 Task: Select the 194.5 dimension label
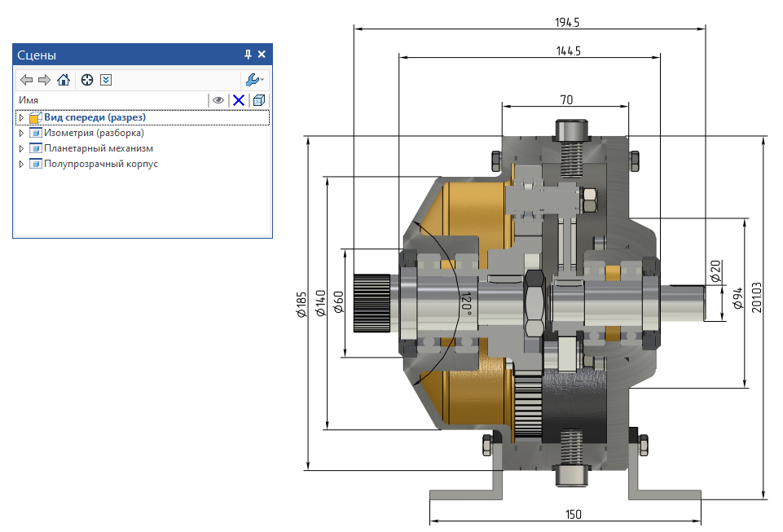(x=567, y=22)
